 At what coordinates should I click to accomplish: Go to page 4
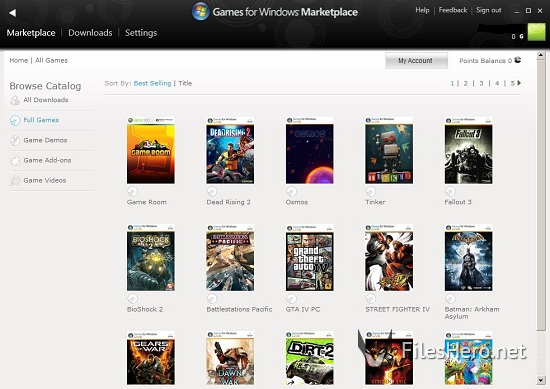[497, 83]
